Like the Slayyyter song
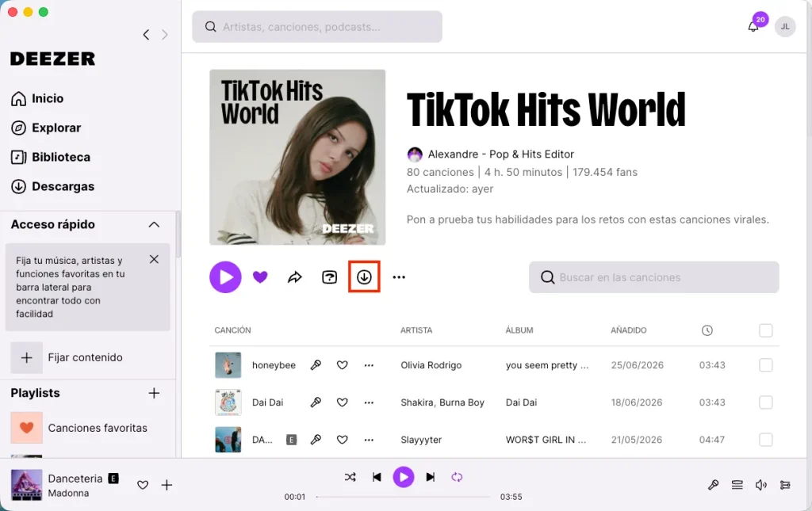This screenshot has height=511, width=812. click(x=343, y=440)
